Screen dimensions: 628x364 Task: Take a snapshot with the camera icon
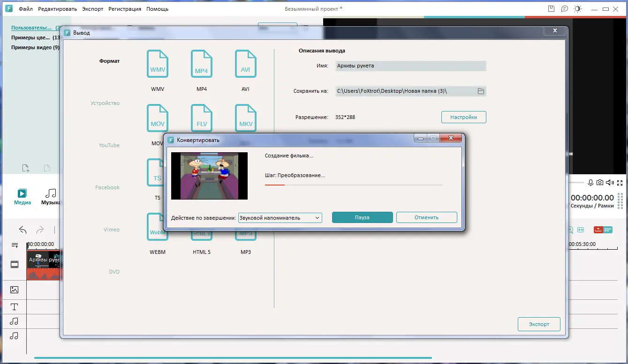600,183
